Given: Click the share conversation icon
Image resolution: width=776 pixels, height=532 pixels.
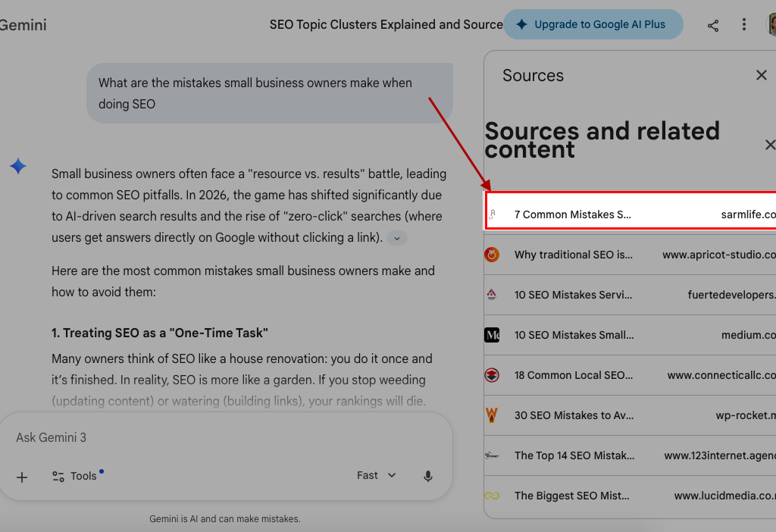Looking at the screenshot, I should 713,25.
